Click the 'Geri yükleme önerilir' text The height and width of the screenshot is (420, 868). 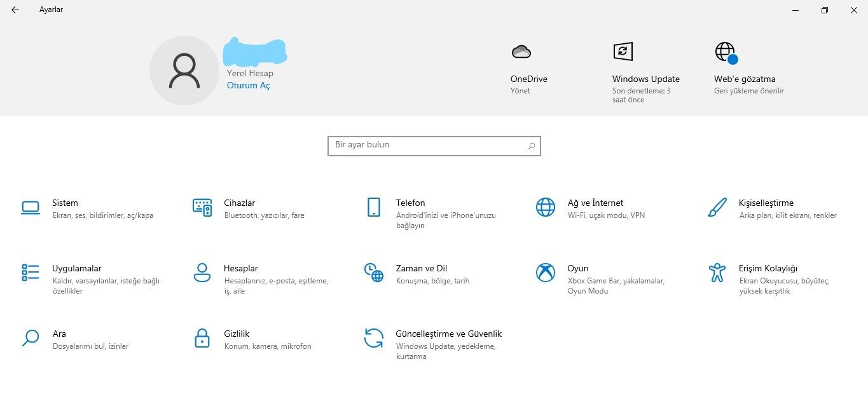(x=749, y=91)
